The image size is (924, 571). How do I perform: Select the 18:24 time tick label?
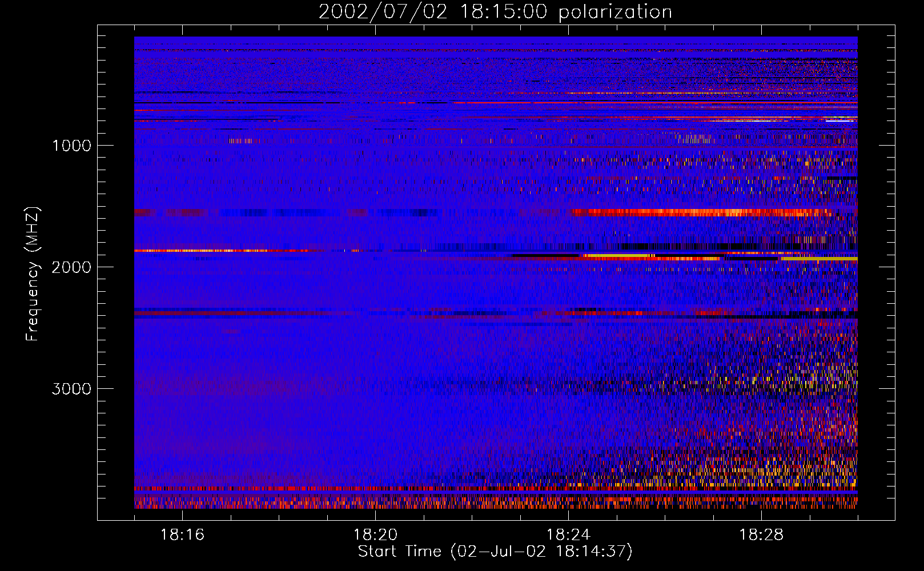point(568,535)
